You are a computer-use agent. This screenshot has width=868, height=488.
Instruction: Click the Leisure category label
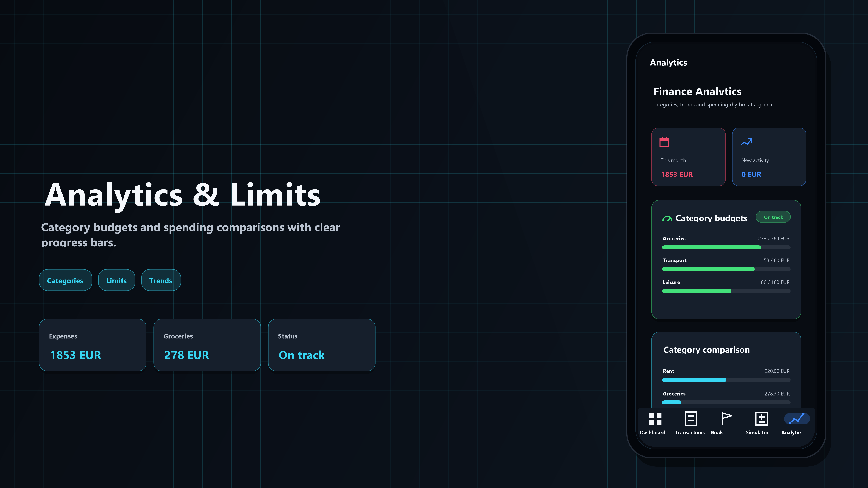(671, 283)
